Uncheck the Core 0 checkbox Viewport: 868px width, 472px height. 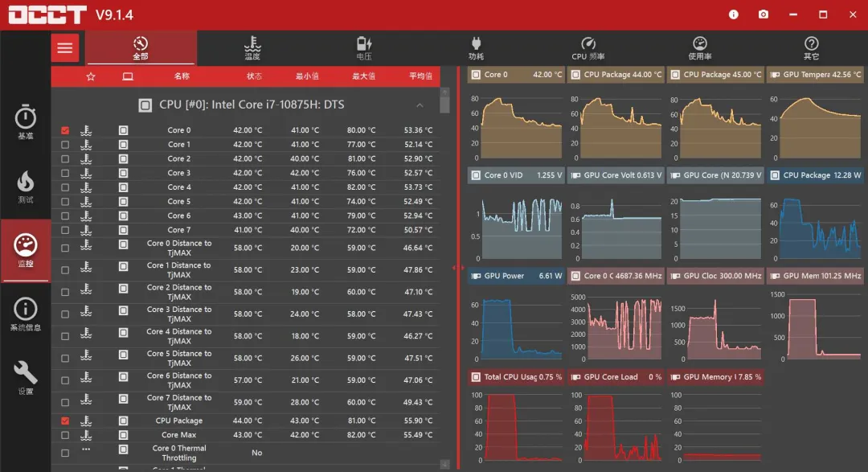tap(65, 131)
